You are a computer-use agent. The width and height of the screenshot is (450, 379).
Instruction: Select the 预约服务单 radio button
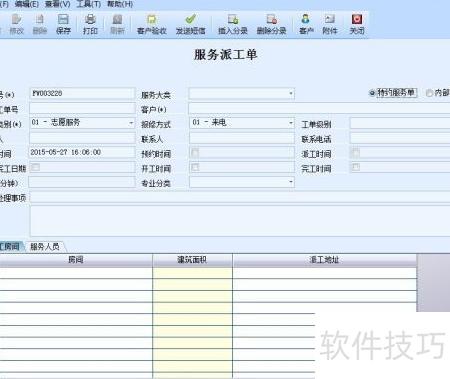point(372,93)
